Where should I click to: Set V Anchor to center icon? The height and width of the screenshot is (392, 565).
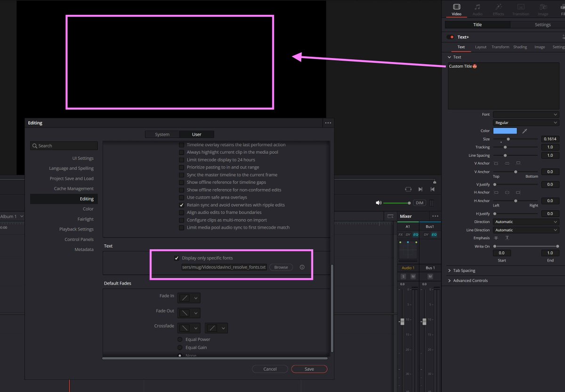click(507, 163)
